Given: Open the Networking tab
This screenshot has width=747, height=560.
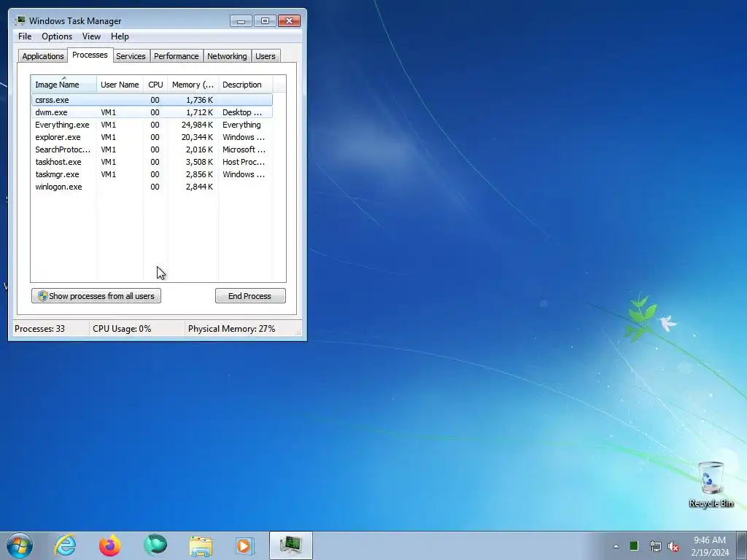Looking at the screenshot, I should tap(227, 56).
